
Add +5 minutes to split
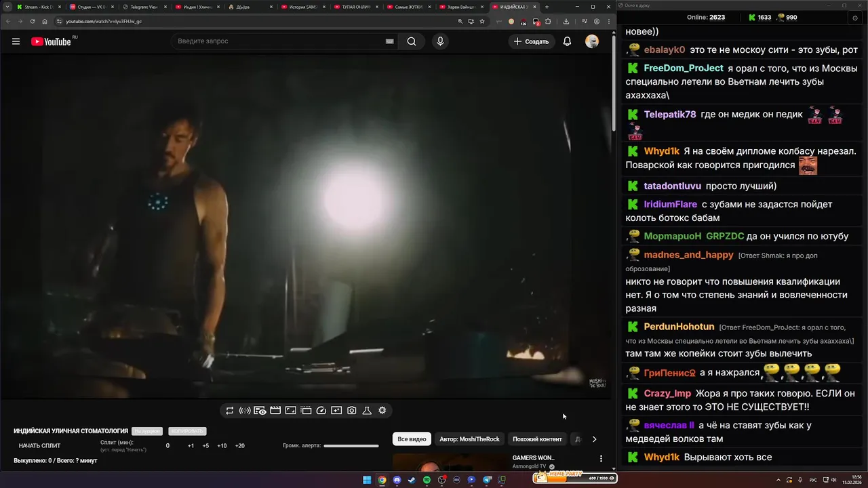(x=205, y=446)
